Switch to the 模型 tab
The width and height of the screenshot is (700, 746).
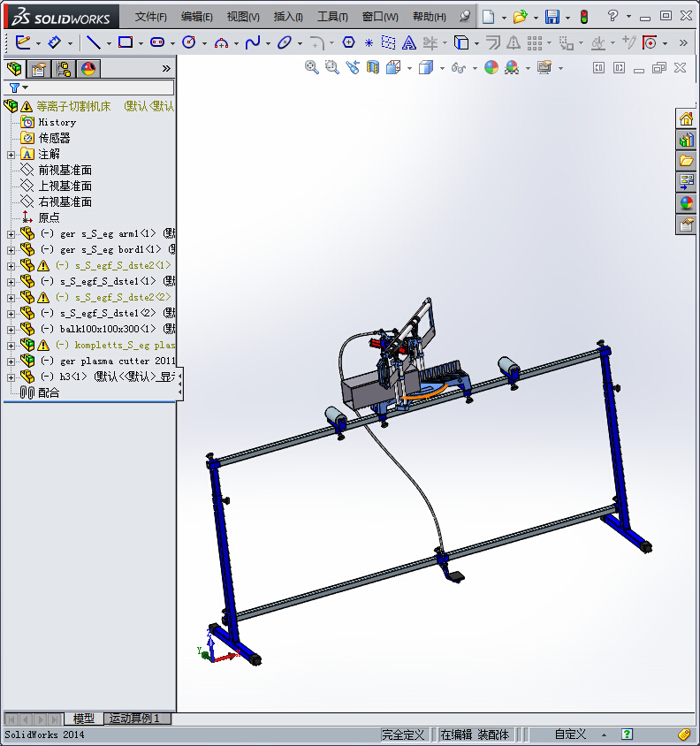[x=84, y=719]
